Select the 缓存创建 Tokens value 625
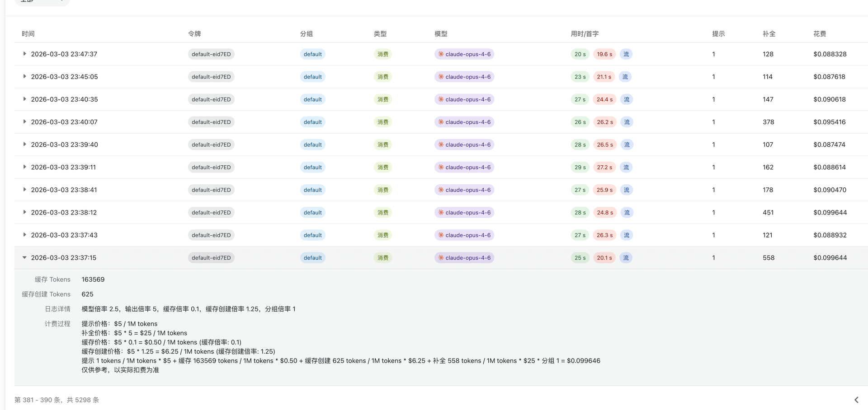The image size is (868, 410). (87, 294)
